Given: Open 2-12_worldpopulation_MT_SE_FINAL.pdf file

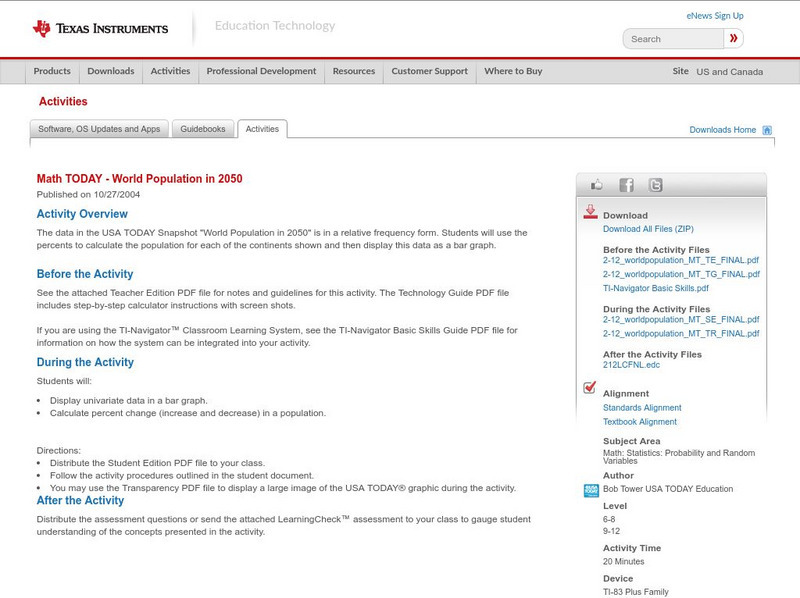Looking at the screenshot, I should coord(681,320).
